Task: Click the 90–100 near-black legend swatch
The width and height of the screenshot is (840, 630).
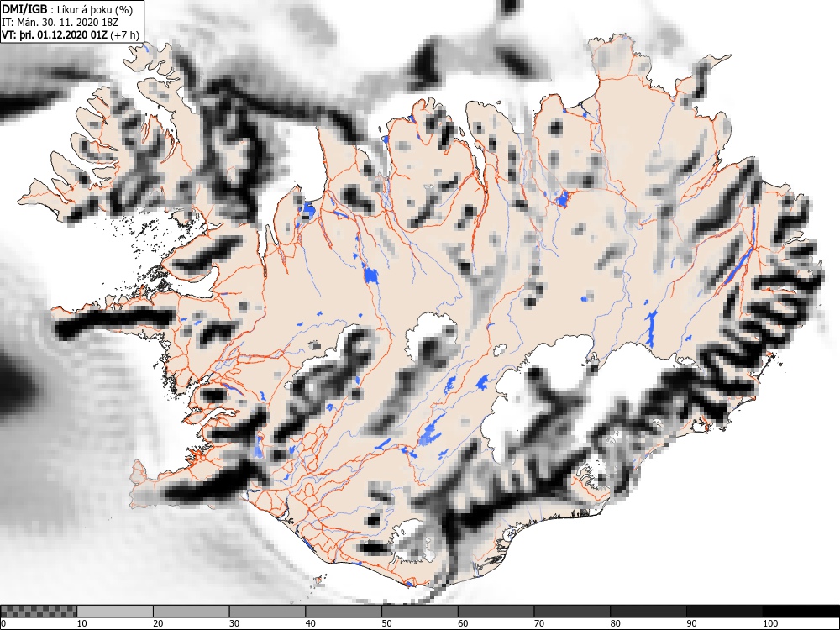Action: tap(724, 612)
